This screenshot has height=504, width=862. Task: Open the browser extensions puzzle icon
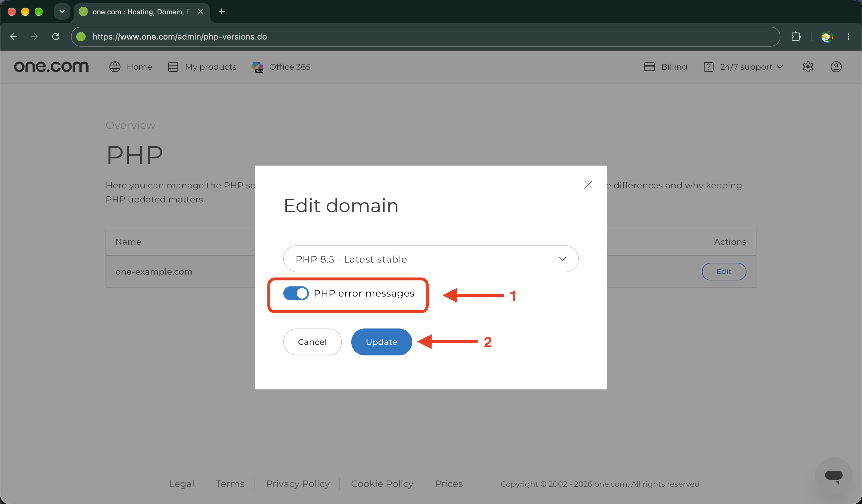tap(796, 37)
